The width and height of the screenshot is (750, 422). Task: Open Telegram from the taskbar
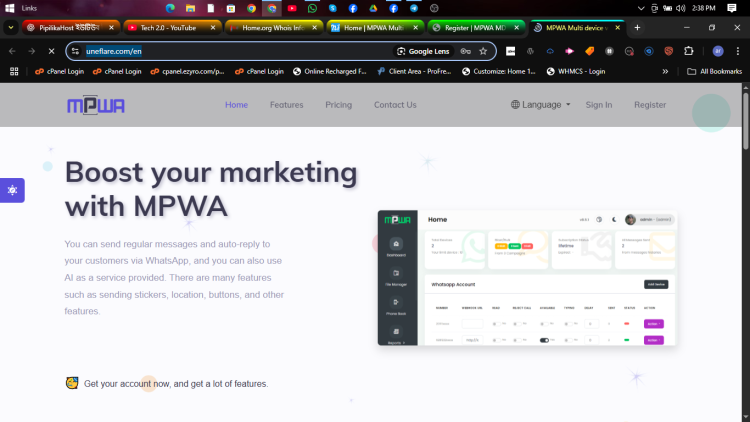[x=414, y=8]
